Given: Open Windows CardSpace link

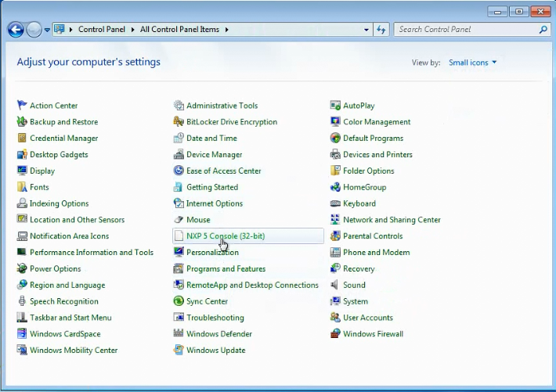Looking at the screenshot, I should [65, 333].
